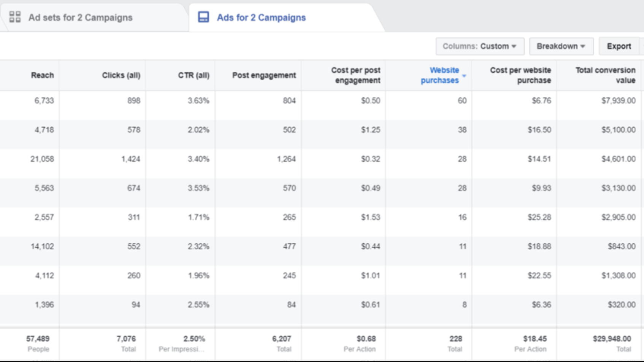
Task: Open the Columns: Custom dropdown
Action: point(480,46)
